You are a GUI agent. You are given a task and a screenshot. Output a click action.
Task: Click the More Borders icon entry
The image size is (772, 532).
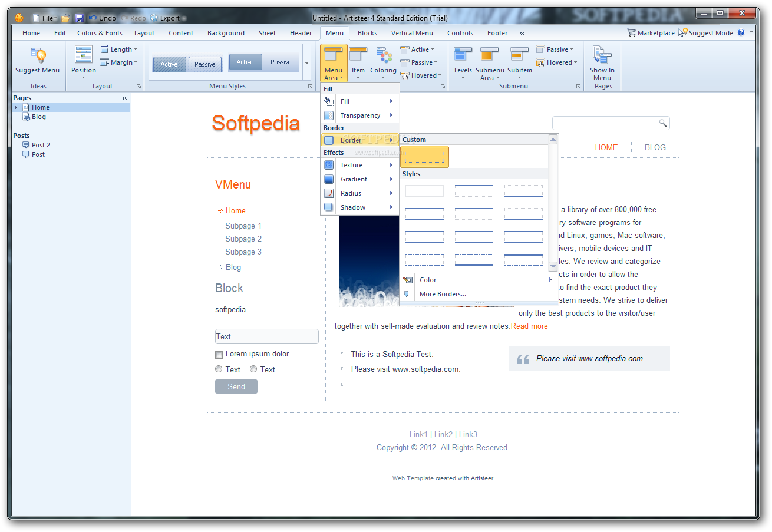[407, 294]
